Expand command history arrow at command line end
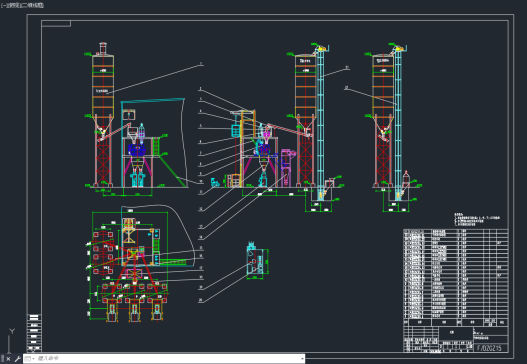Screen dimensions: 527x364 (x=302, y=359)
